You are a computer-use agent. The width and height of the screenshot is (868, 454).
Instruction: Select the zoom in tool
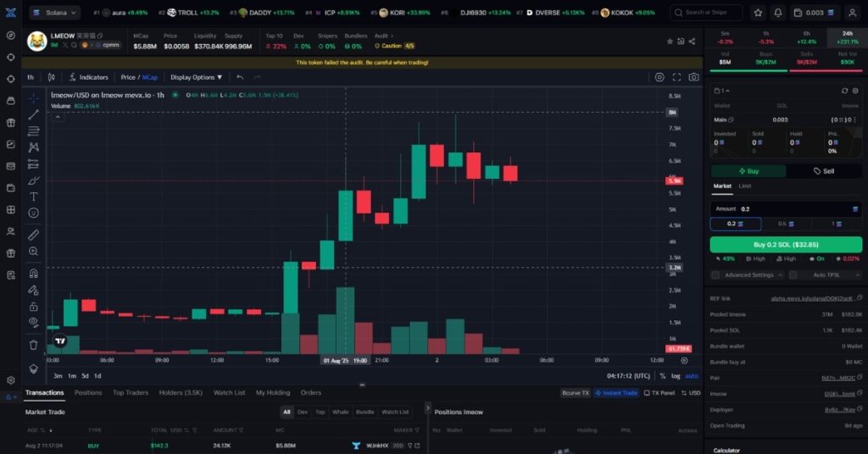(34, 251)
